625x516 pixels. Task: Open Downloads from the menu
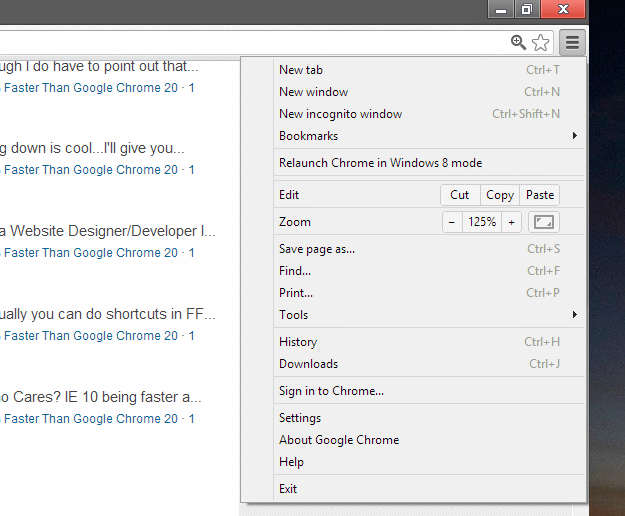click(x=308, y=364)
